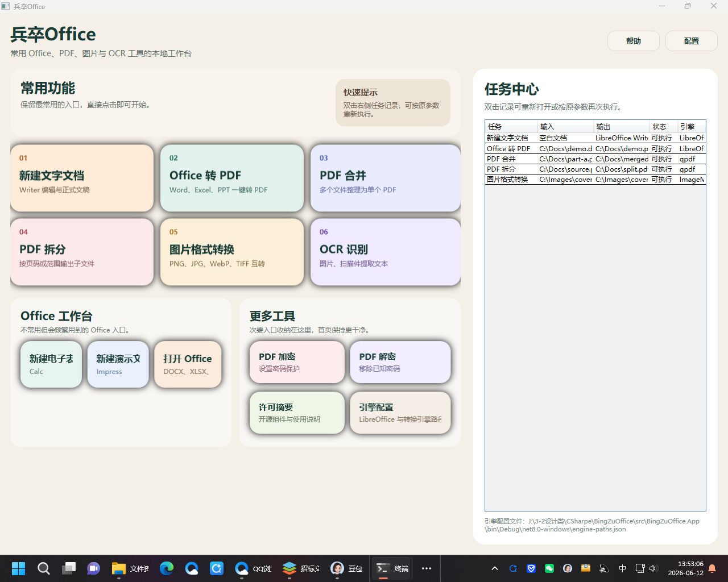This screenshot has height=582, width=728.
Task: Sort by the 引擎 column header
Action: pos(692,126)
